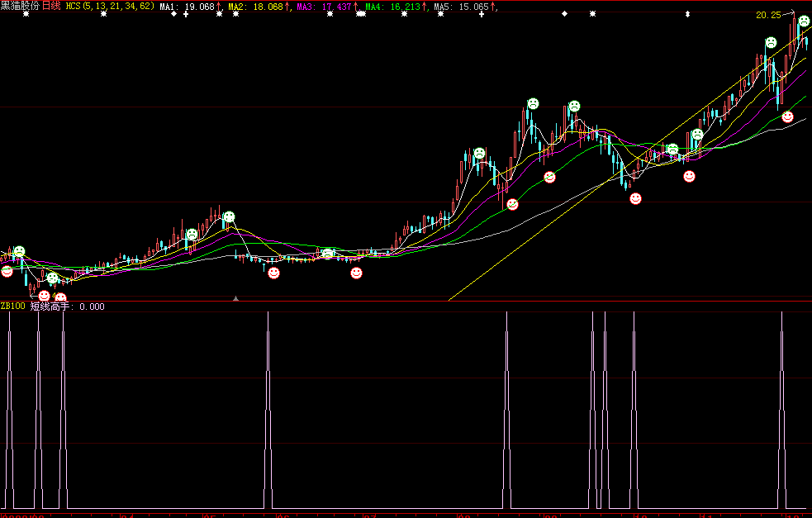Select the diamond info marker beneath the MA1 label
Image resolution: width=812 pixels, height=518 pixels.
[174, 14]
